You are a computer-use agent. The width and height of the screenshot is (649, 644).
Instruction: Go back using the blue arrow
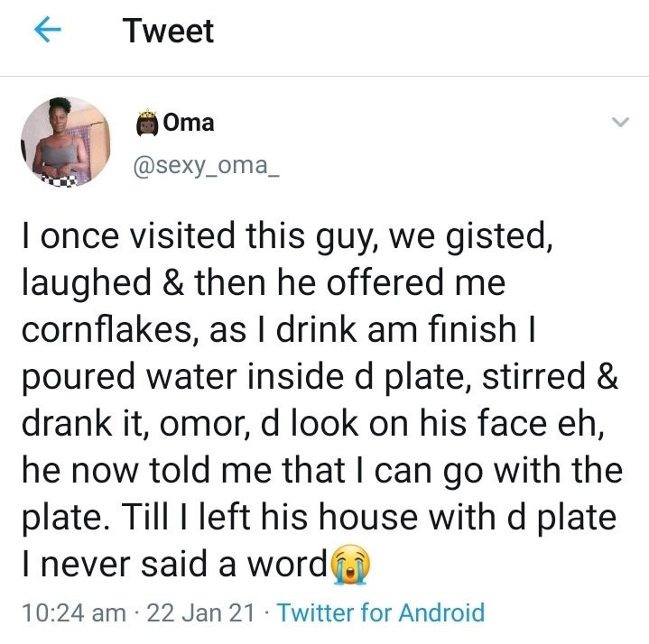coord(48,30)
